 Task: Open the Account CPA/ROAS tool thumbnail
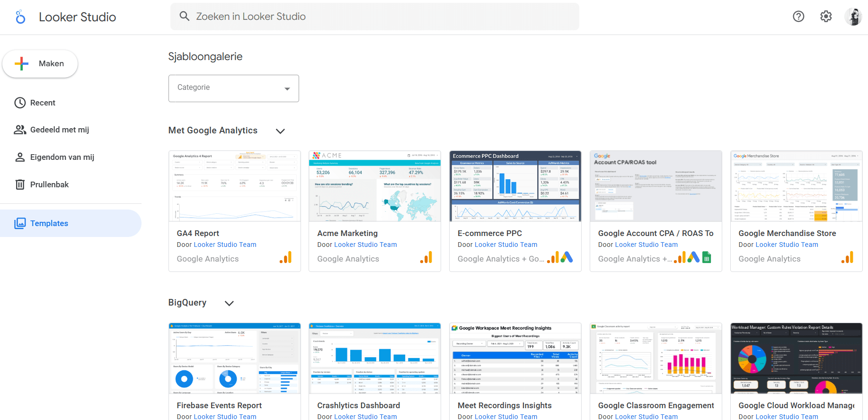pos(656,186)
